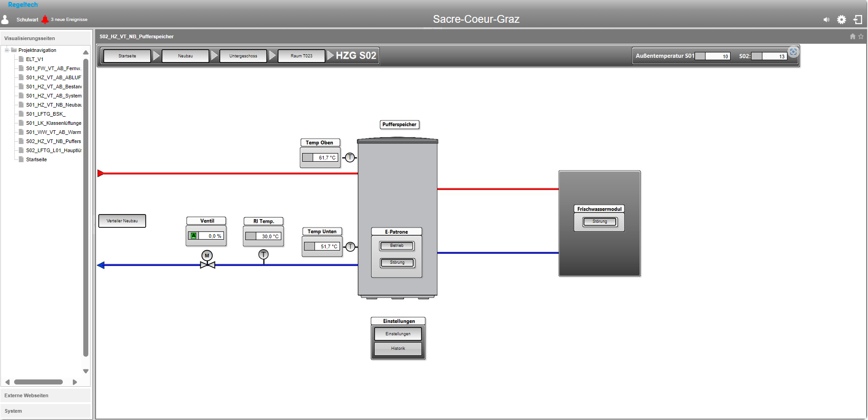
Task: Open Verteiler Neubau page
Action: (x=122, y=221)
